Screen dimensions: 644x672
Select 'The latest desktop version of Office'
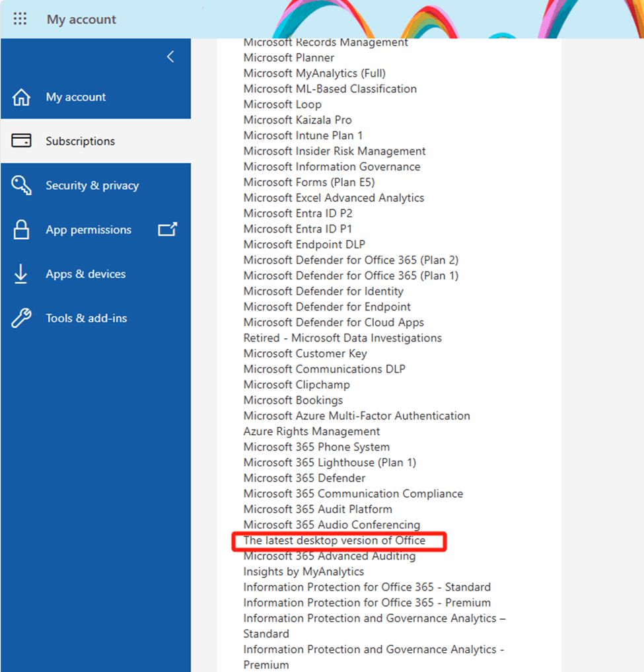[x=334, y=541]
